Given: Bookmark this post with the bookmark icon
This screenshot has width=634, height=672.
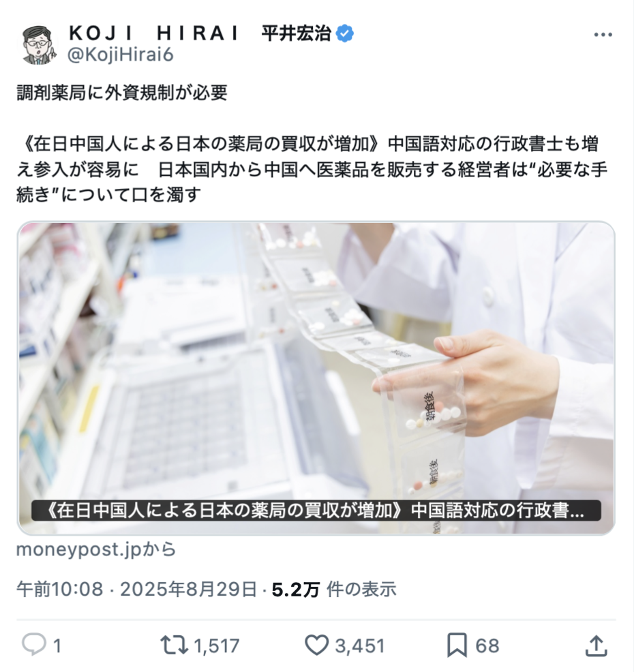Looking at the screenshot, I should click(457, 645).
